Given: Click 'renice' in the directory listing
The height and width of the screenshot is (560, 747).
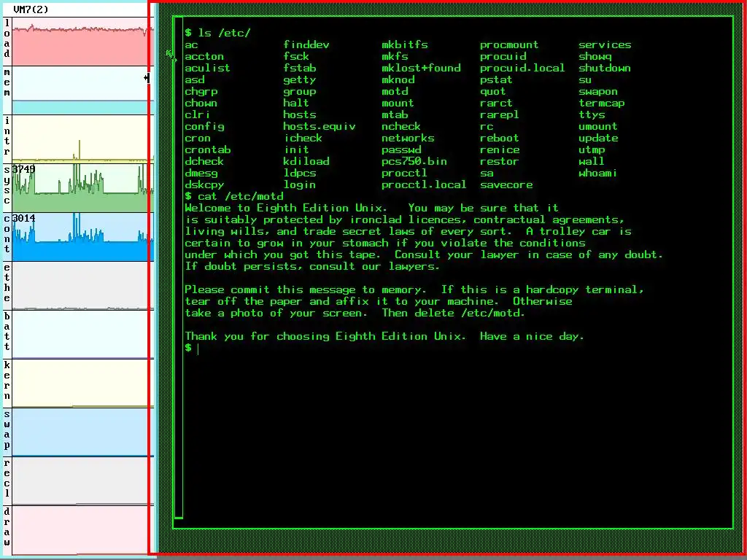Looking at the screenshot, I should click(x=500, y=149).
